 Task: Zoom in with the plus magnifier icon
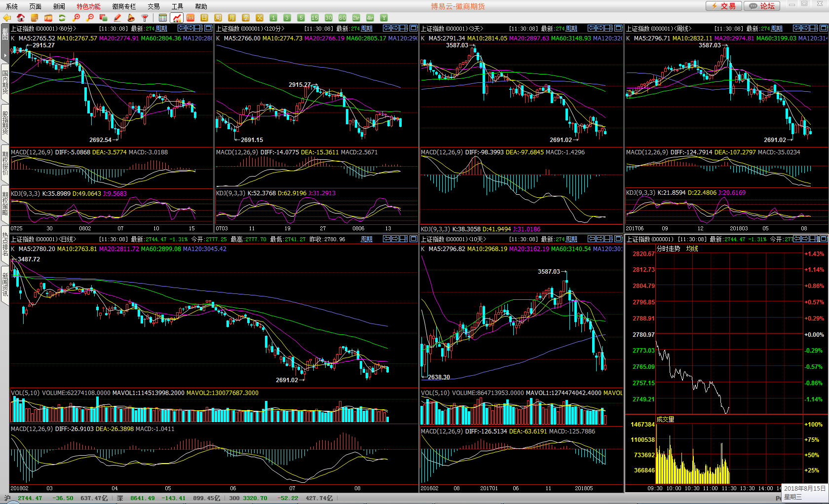coord(76,18)
